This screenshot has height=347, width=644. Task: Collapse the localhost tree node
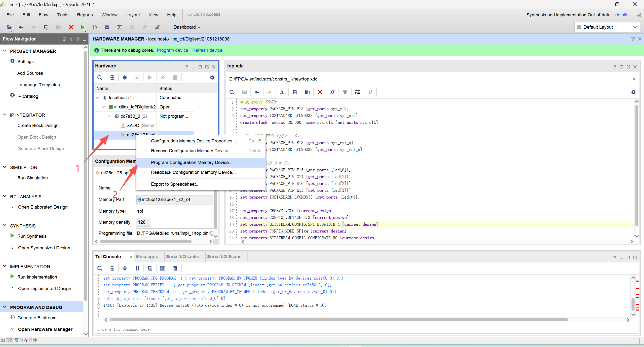(x=98, y=98)
